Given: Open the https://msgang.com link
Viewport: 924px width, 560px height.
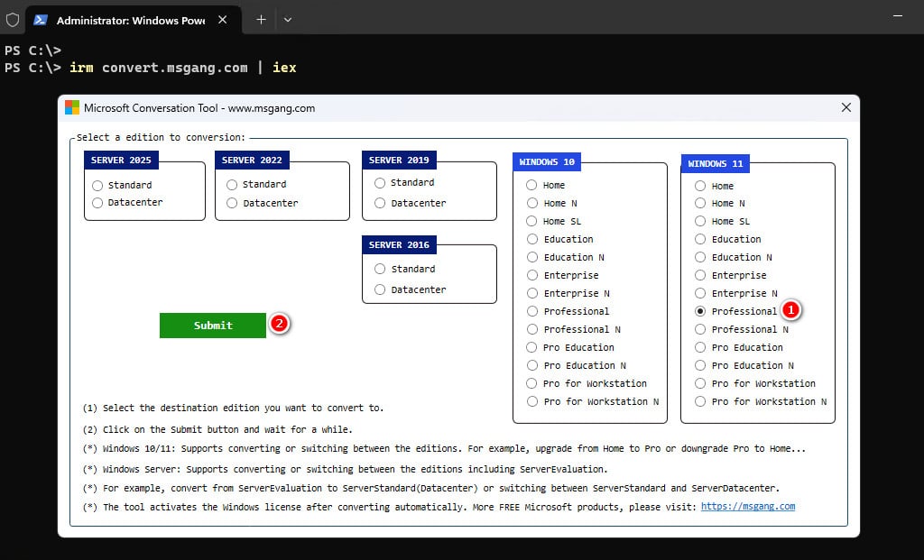Looking at the screenshot, I should tap(748, 507).
